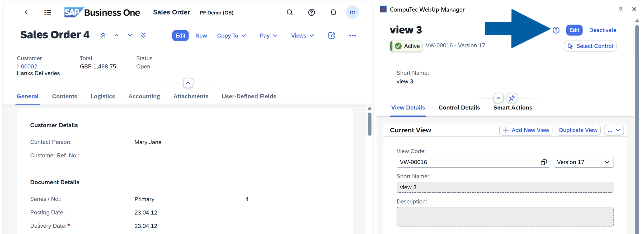Click Add New View
This screenshot has height=234, width=644.
[526, 130]
